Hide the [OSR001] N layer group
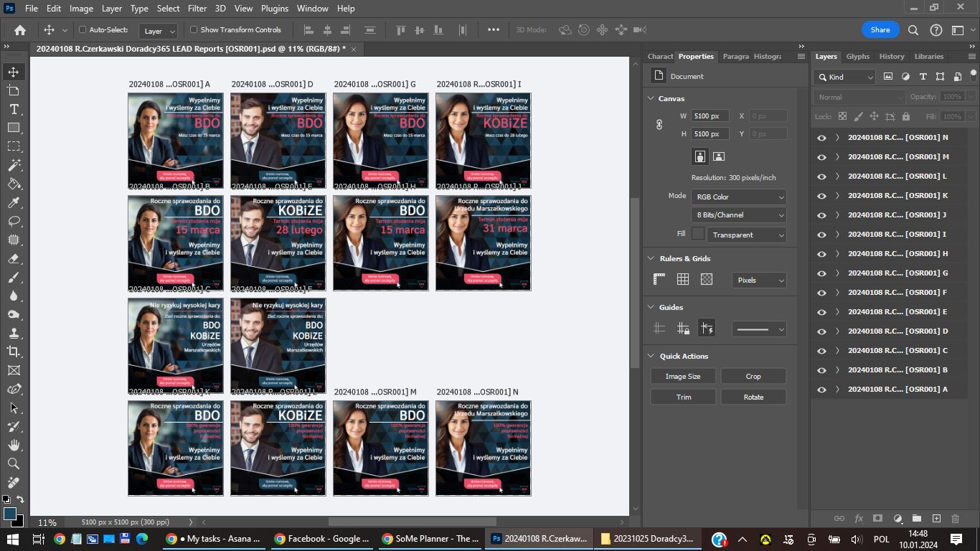Viewport: 980px width, 551px height. [821, 138]
